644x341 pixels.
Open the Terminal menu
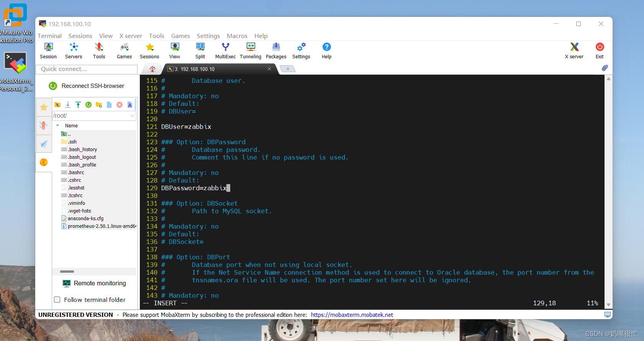(49, 36)
